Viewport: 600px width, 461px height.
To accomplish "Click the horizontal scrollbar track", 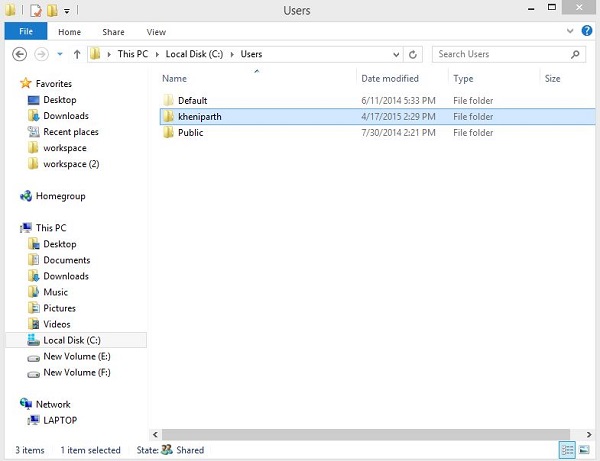I will coord(366,434).
